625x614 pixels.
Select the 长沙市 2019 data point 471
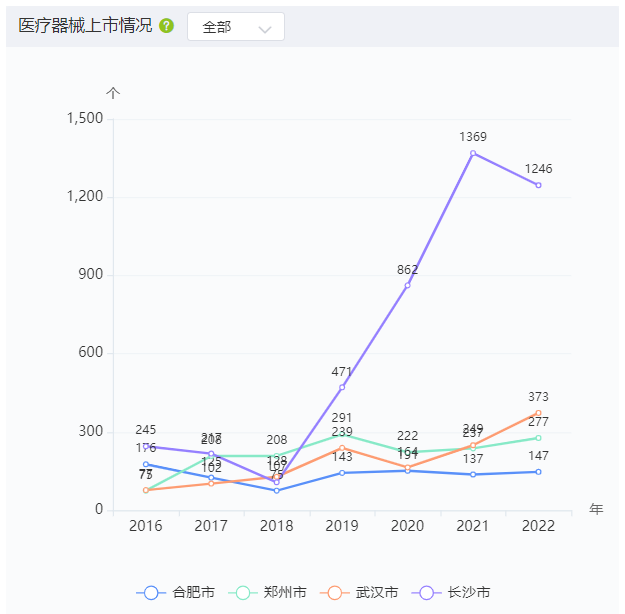tap(342, 387)
